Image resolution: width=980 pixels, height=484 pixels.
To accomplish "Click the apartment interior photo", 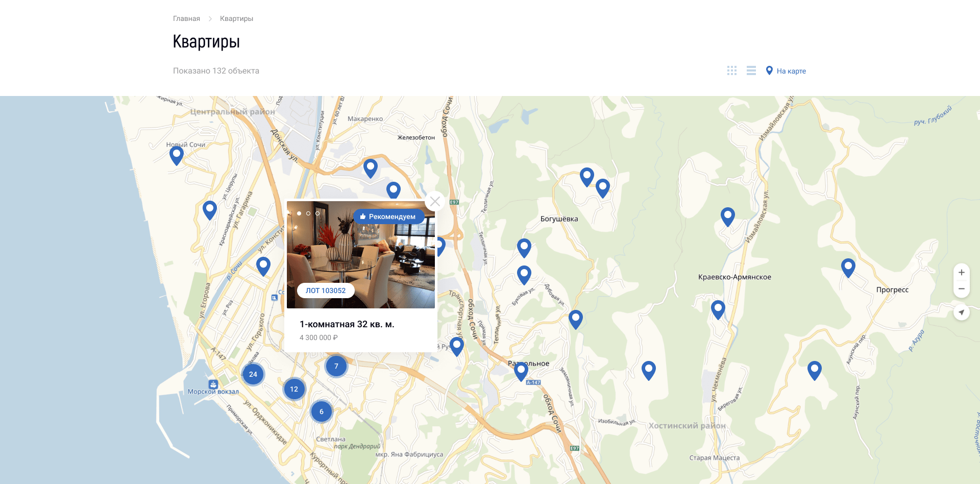I will tap(361, 255).
